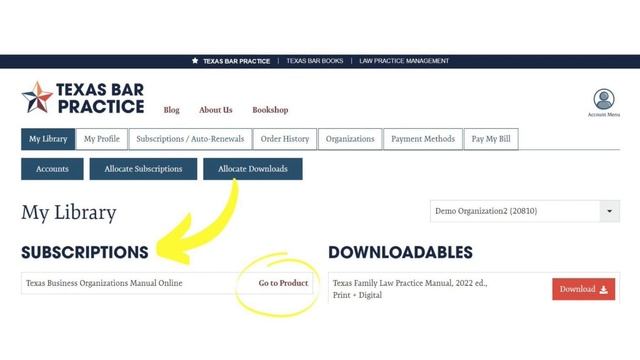
Task: Visit the Bookshop link
Action: tap(270, 110)
